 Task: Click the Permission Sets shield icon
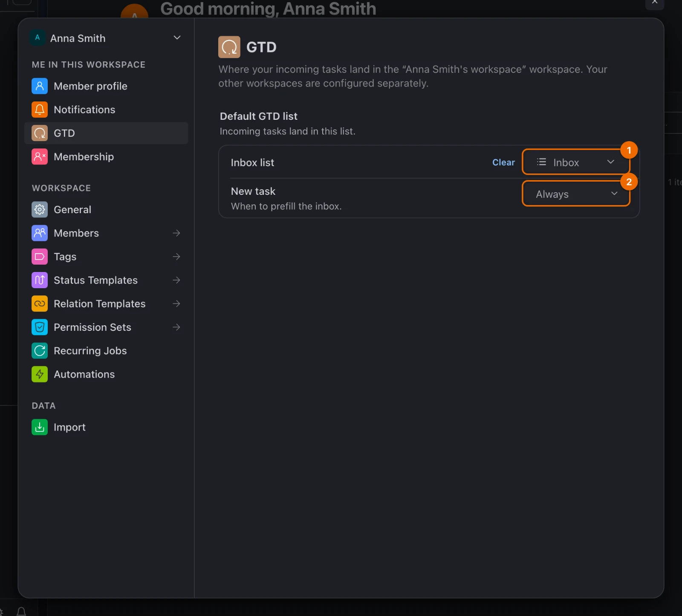point(40,327)
